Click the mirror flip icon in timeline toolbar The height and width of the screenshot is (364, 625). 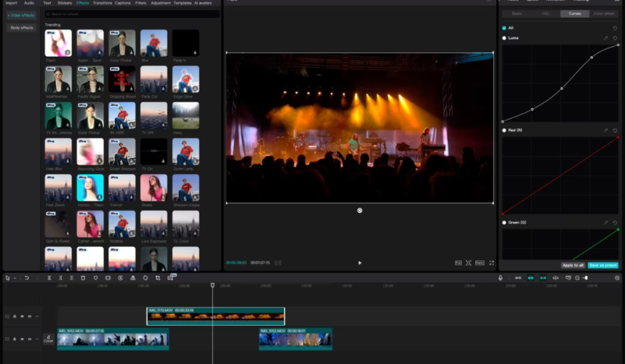[x=132, y=278]
